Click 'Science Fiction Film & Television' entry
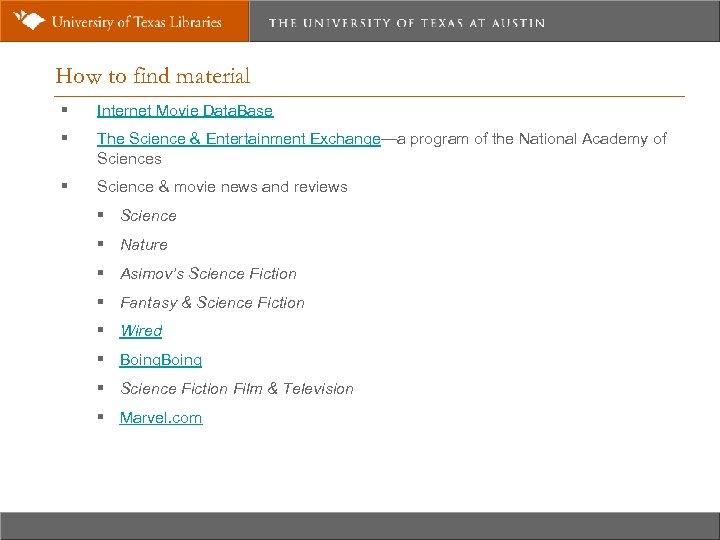The width and height of the screenshot is (720, 540). click(x=237, y=389)
